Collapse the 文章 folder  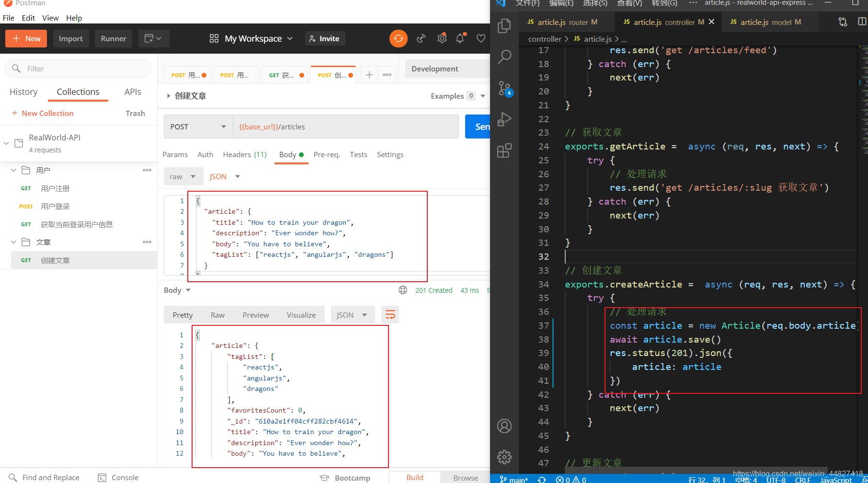13,242
